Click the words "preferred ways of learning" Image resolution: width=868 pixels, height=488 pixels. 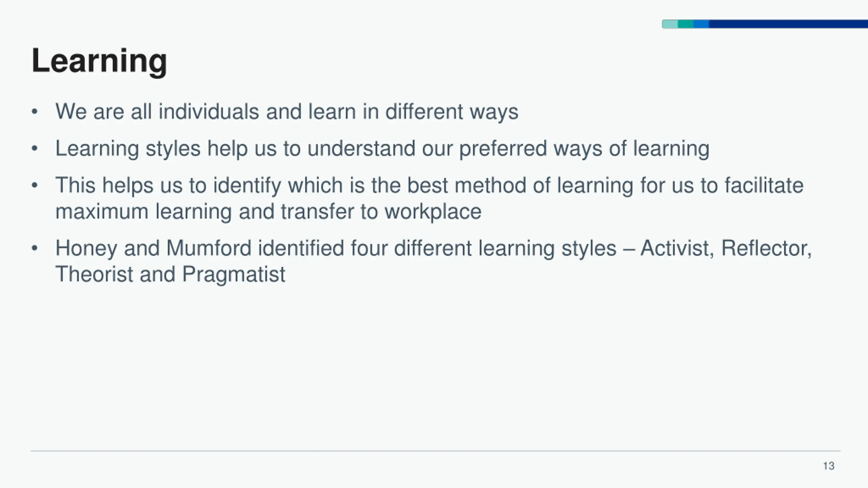[x=584, y=149]
